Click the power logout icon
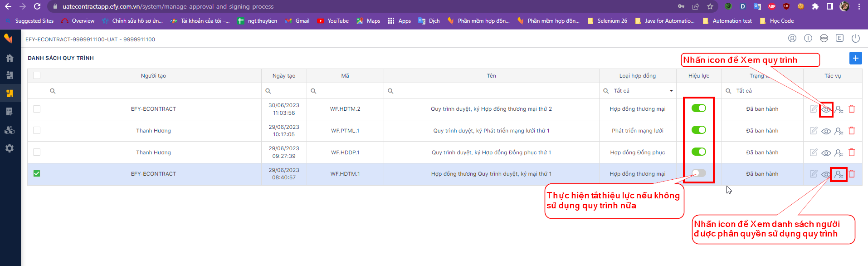The height and width of the screenshot is (266, 868). [856, 38]
